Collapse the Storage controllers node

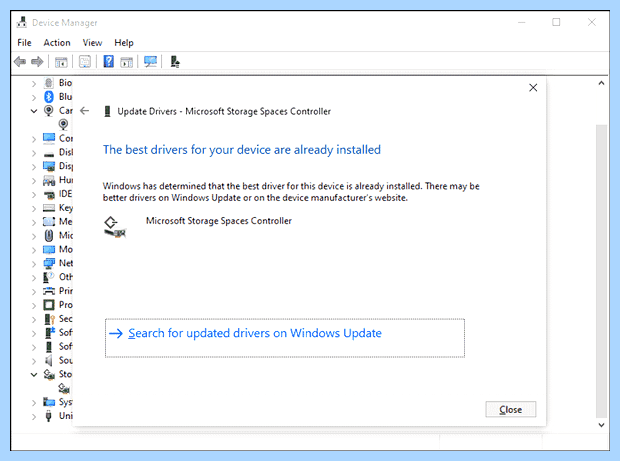[34, 374]
